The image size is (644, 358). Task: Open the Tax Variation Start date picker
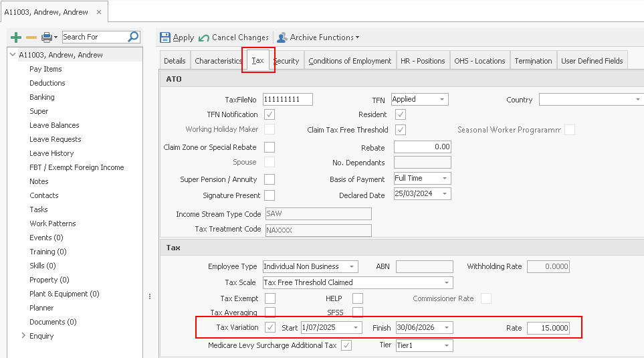(x=356, y=328)
